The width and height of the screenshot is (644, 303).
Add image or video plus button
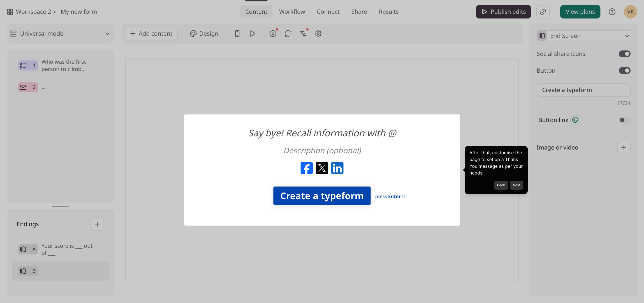[624, 147]
